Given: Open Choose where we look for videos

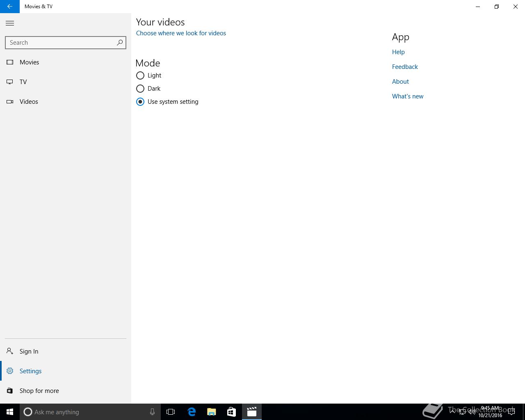Looking at the screenshot, I should [181, 33].
